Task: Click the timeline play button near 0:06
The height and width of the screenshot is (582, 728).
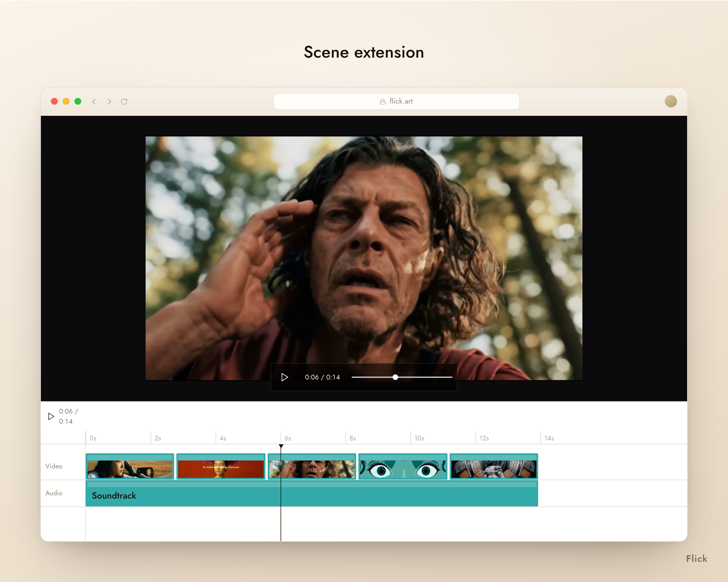Action: pos(51,416)
